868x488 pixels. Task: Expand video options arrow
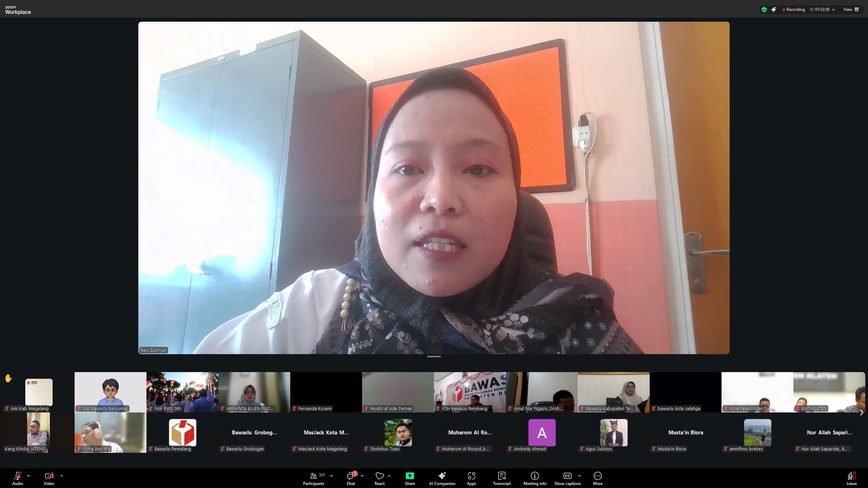point(62,476)
